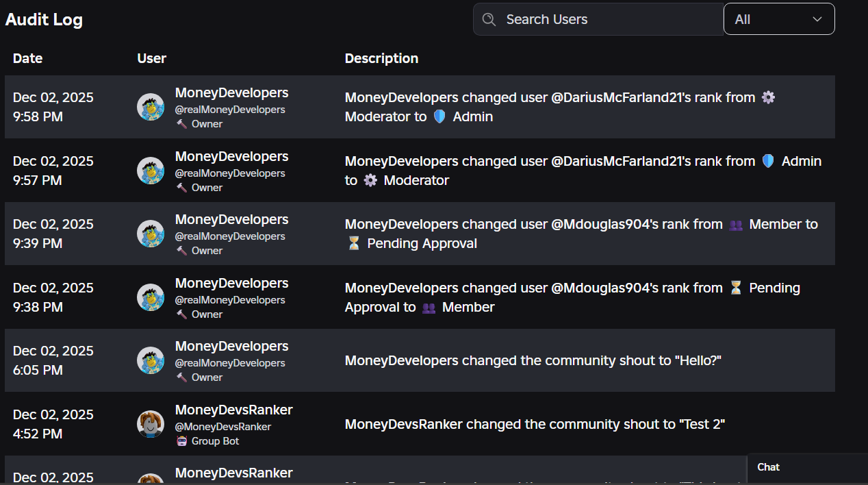Click the Dec 02, 2025 9:39 PM date cell
Viewport: 868px width, 485px height.
coord(53,234)
